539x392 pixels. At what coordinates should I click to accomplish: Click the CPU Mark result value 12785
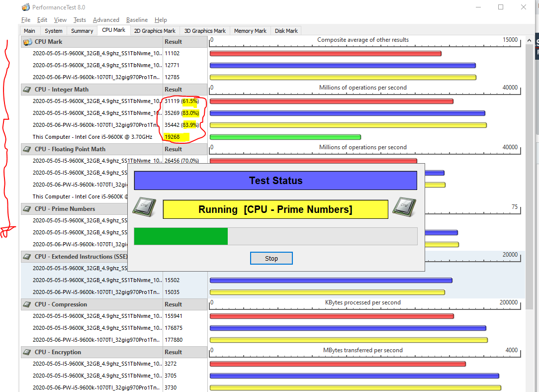click(172, 78)
